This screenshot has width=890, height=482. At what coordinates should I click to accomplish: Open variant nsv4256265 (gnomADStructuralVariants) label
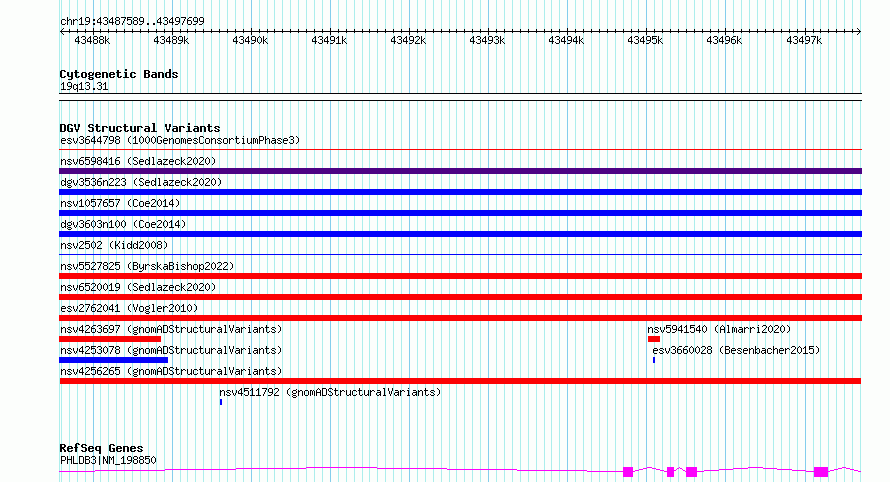coord(171,371)
